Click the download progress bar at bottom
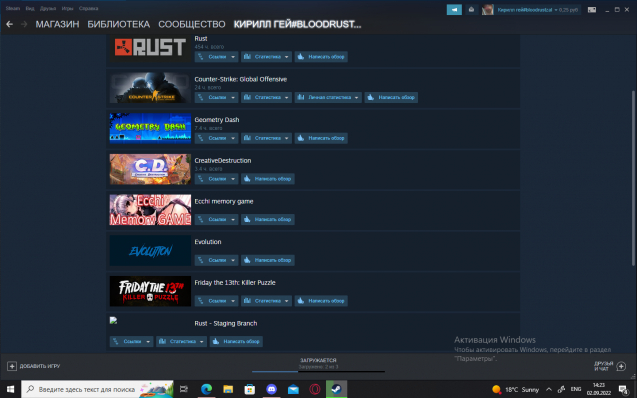This screenshot has height=398, width=637. tap(318, 371)
